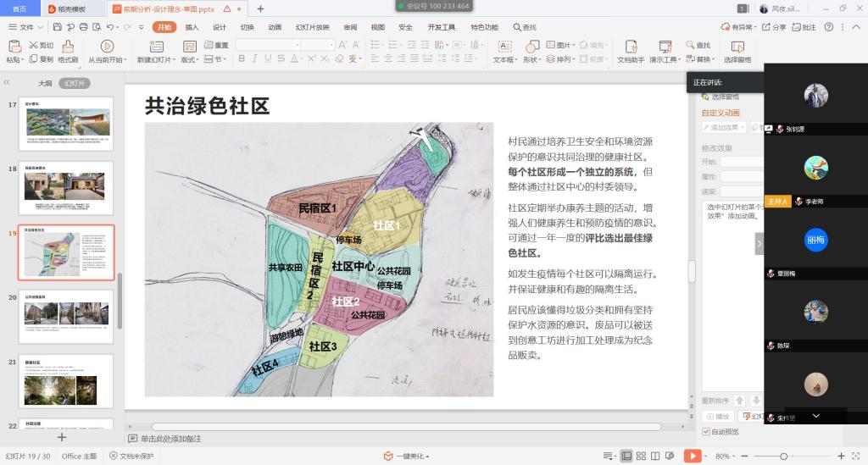Image resolution: width=868 pixels, height=465 pixels.
Task: Start slideshow with orange play button
Action: (x=693, y=456)
